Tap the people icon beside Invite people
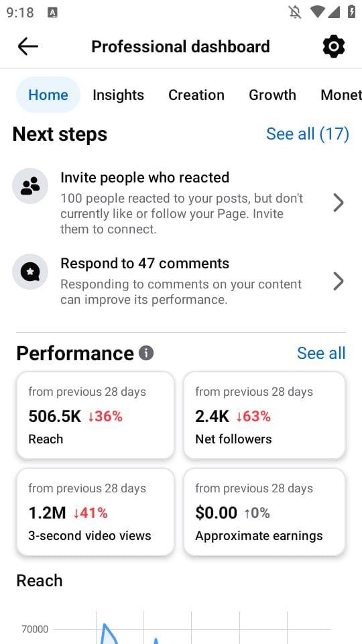 pyautogui.click(x=30, y=186)
